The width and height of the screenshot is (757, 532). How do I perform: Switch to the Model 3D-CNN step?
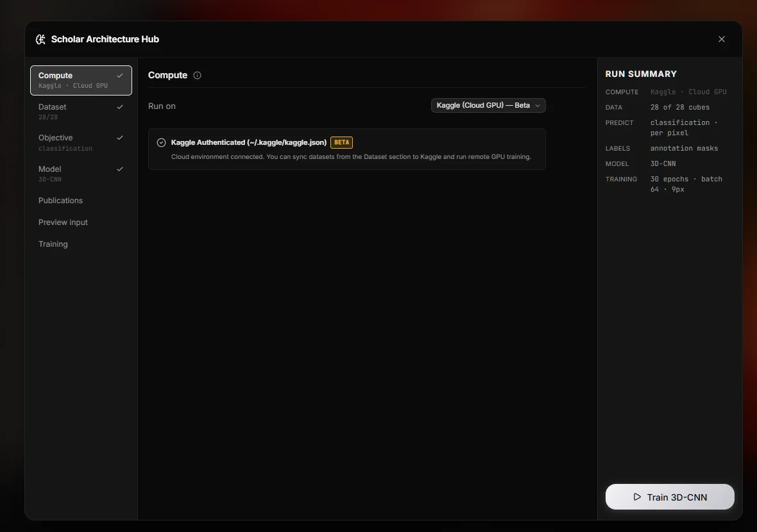[x=81, y=174]
